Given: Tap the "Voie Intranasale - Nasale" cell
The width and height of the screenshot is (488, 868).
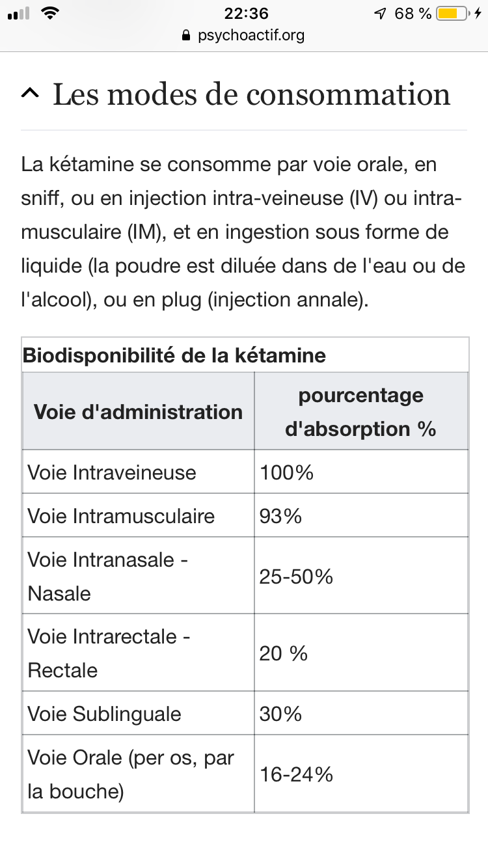Looking at the screenshot, I should (x=108, y=576).
